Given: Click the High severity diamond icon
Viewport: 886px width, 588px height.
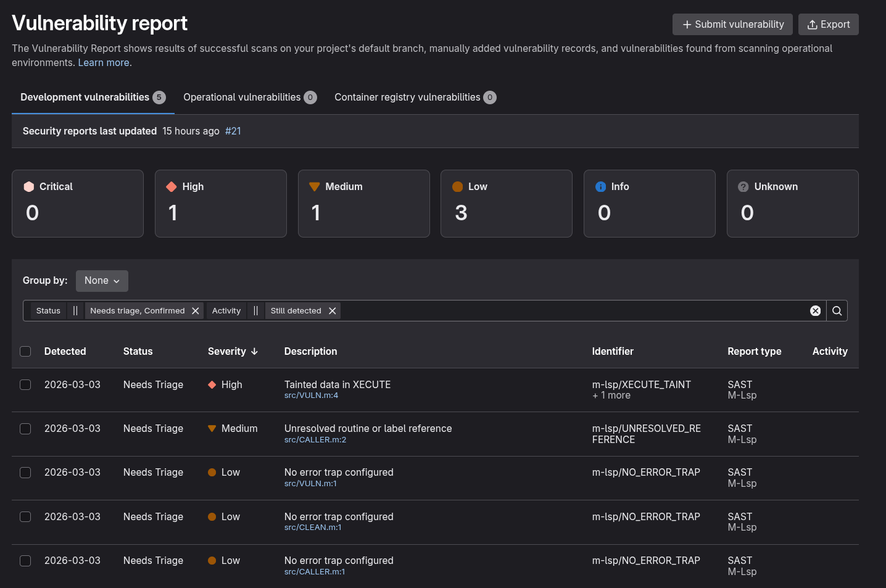Looking at the screenshot, I should pos(171,186).
